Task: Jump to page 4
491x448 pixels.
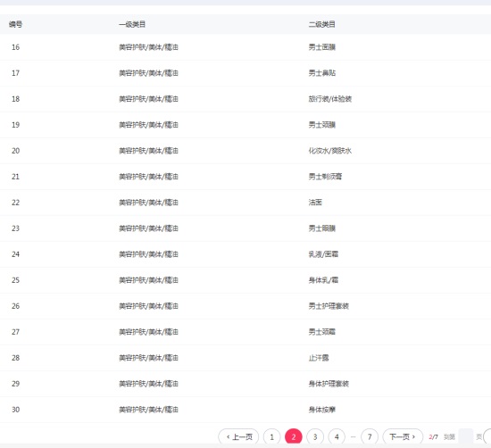Action: [x=337, y=436]
